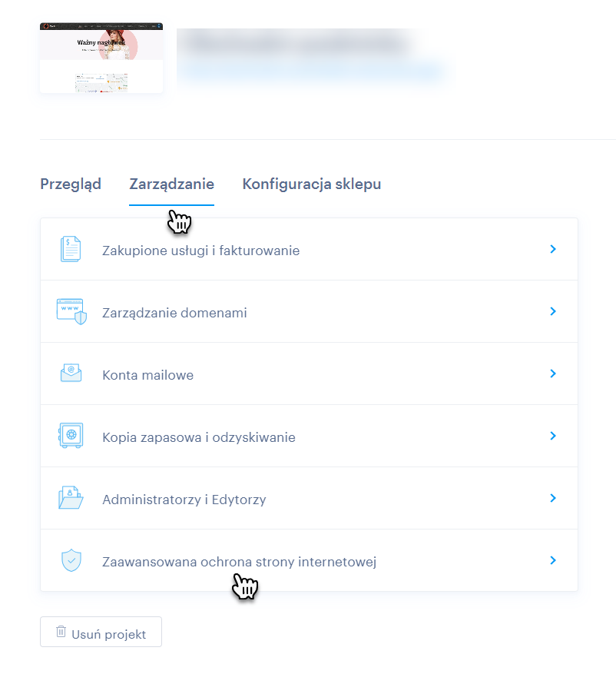
Task: Open the website preview thumbnail
Action: click(101, 58)
